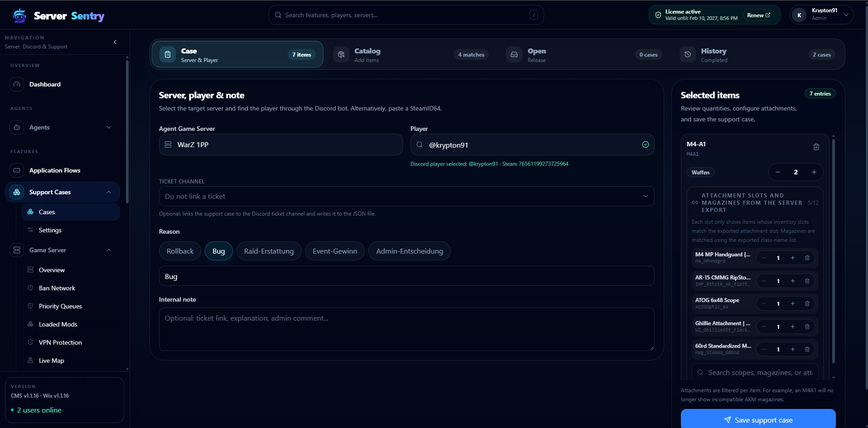868x428 pixels.
Task: Switch to the Case step tab
Action: point(237,54)
